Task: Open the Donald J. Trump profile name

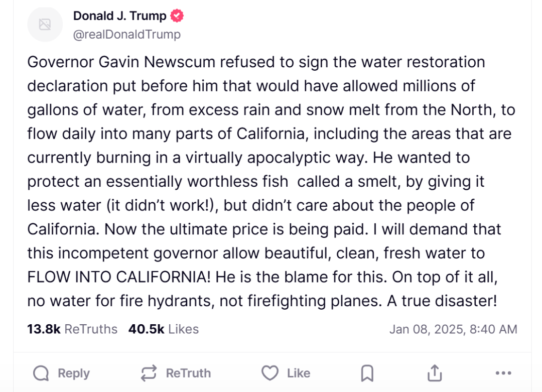Action: (x=119, y=16)
